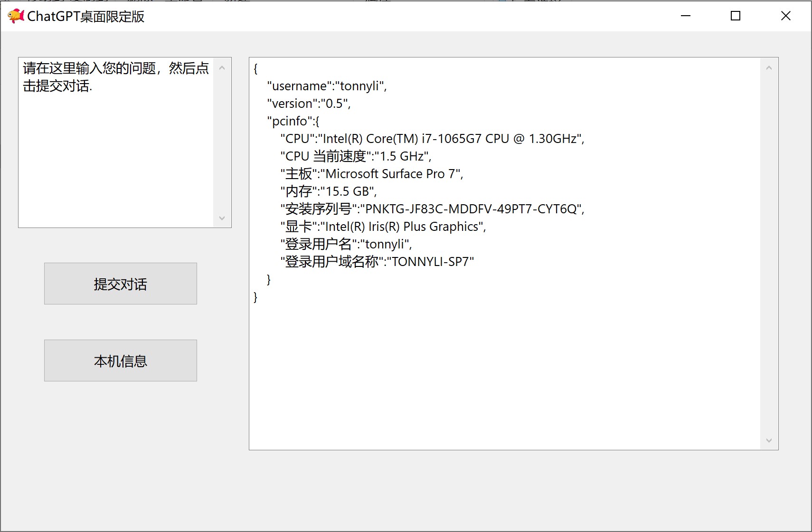Click the ChatGPT fish app icon in title bar
812x532 pixels.
pyautogui.click(x=16, y=16)
